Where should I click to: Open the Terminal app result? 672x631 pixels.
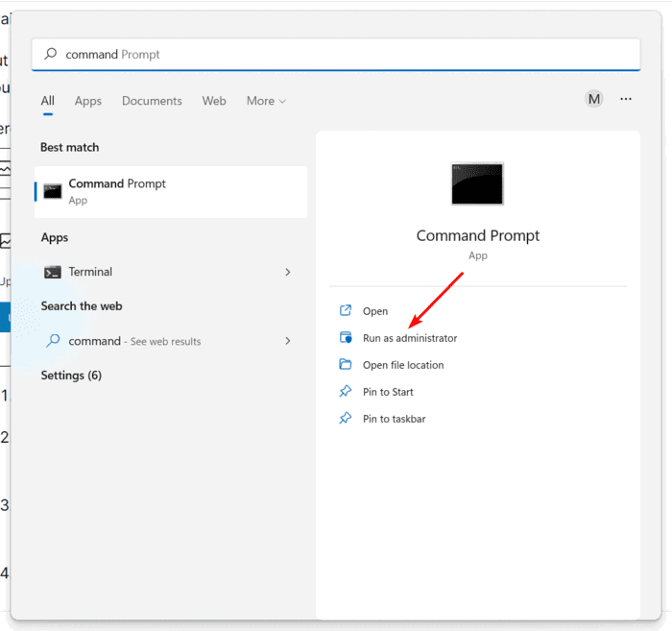[x=171, y=272]
